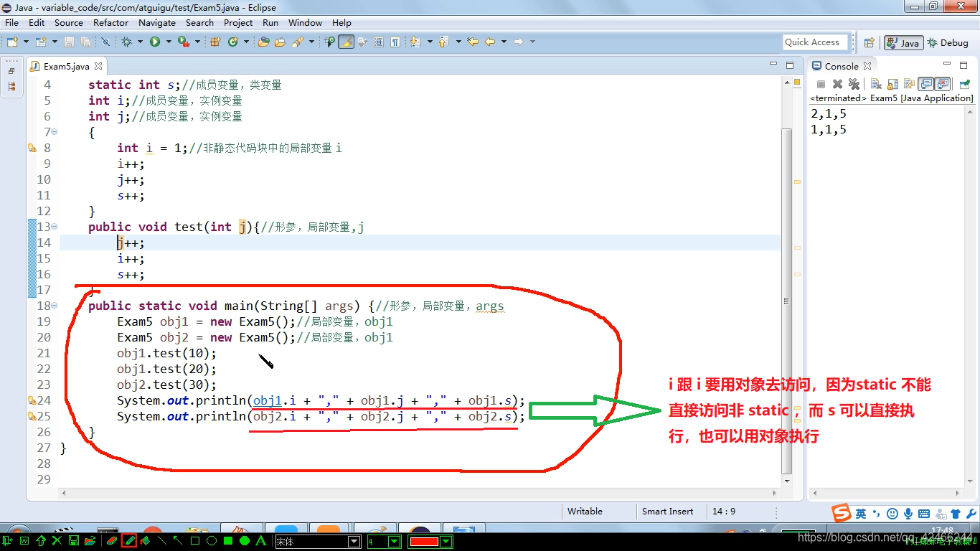Open the File menu
The width and height of the screenshot is (980, 551).
(x=12, y=22)
